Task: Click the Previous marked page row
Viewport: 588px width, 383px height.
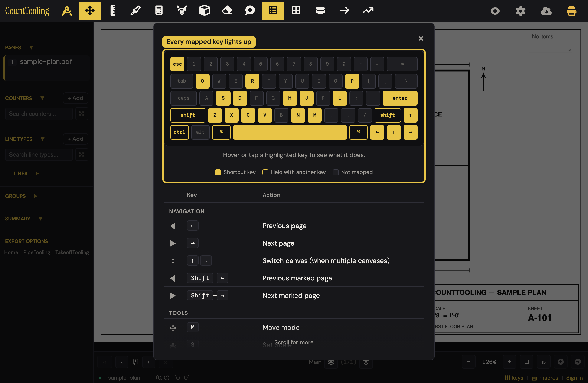Action: click(x=294, y=278)
